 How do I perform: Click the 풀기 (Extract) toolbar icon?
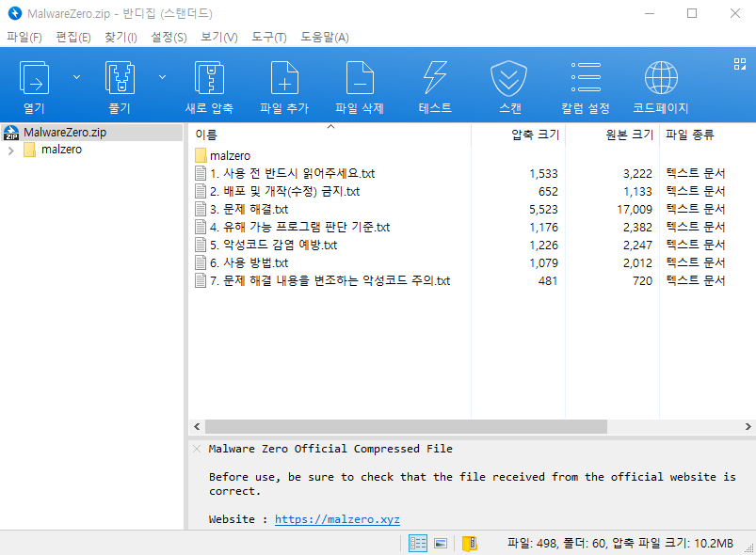120,77
